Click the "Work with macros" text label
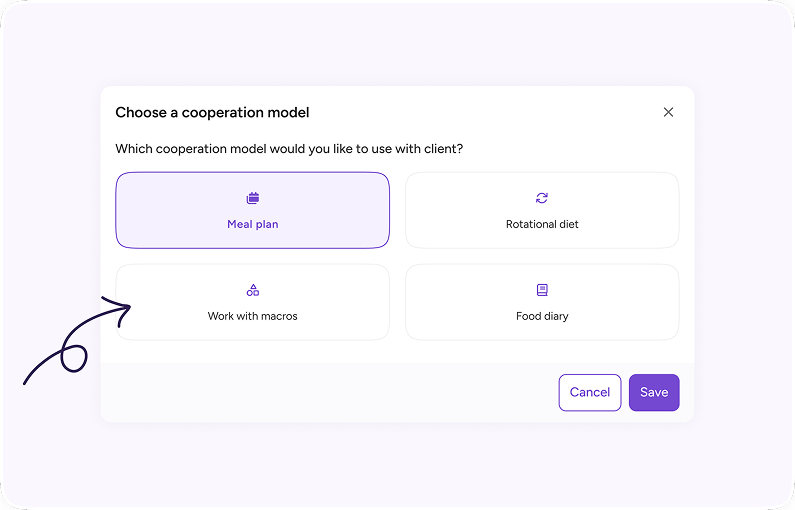The width and height of the screenshot is (795, 510). (x=252, y=316)
